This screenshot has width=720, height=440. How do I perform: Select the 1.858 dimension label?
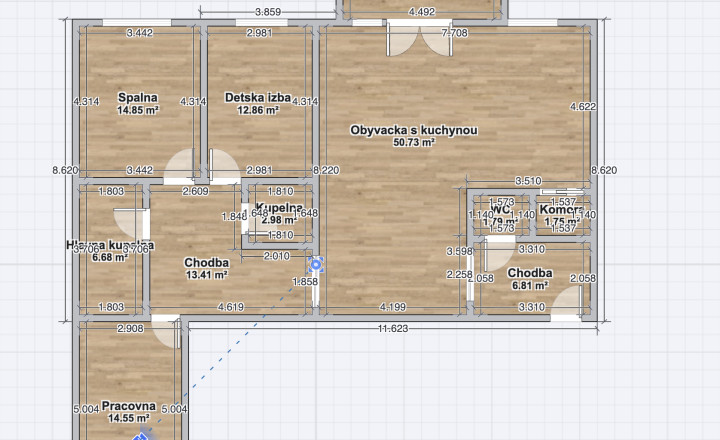pos(305,282)
